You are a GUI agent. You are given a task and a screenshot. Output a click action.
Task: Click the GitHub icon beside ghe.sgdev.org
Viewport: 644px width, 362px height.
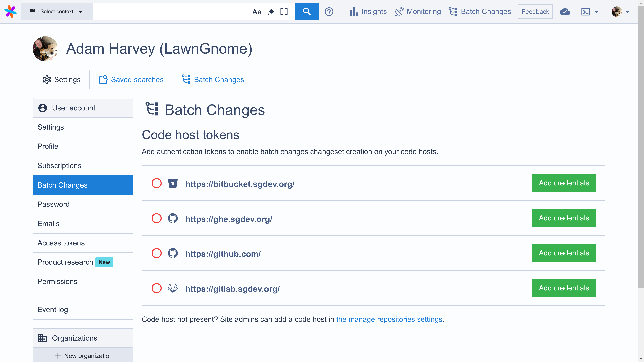pyautogui.click(x=173, y=218)
